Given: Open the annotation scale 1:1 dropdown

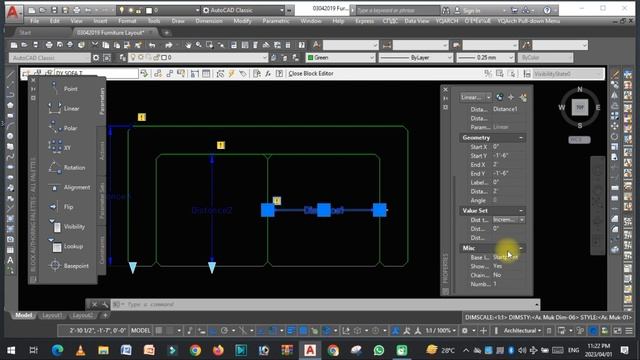Looking at the screenshot, I should click(x=441, y=331).
